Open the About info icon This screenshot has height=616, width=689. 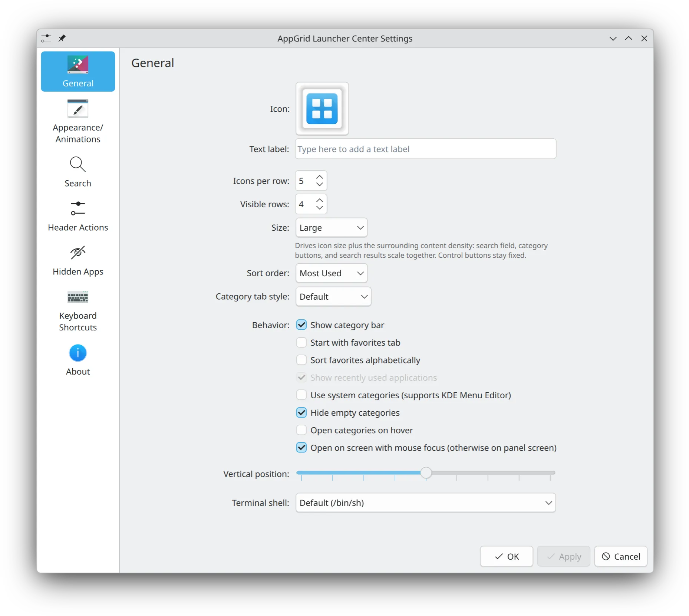coord(78,353)
